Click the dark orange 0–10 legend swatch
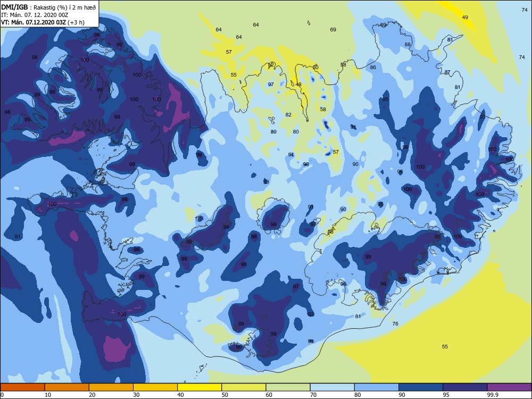Image resolution: width=532 pixels, height=399 pixels. (x=22, y=387)
